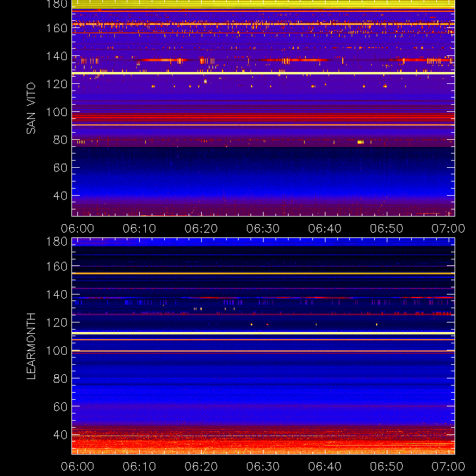Pick the 40 frequency tick in Learmonth plot
This screenshot has height=476, width=476.
(x=60, y=435)
